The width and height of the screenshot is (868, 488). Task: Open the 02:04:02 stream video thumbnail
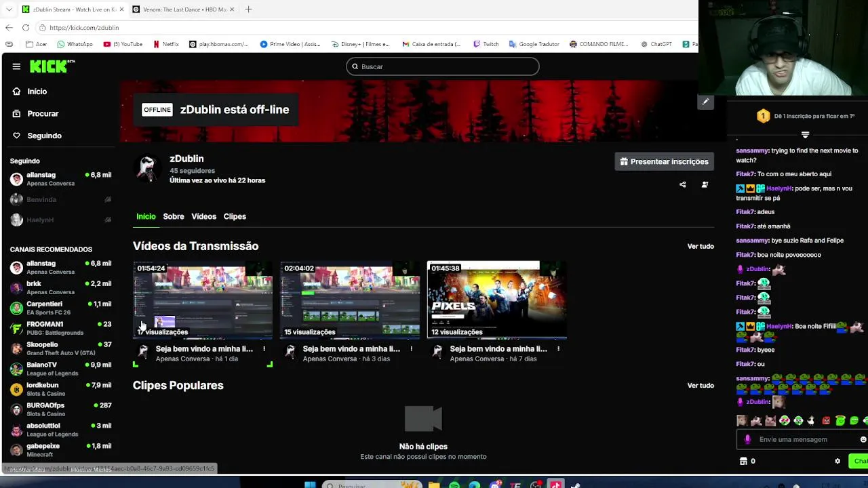point(350,300)
